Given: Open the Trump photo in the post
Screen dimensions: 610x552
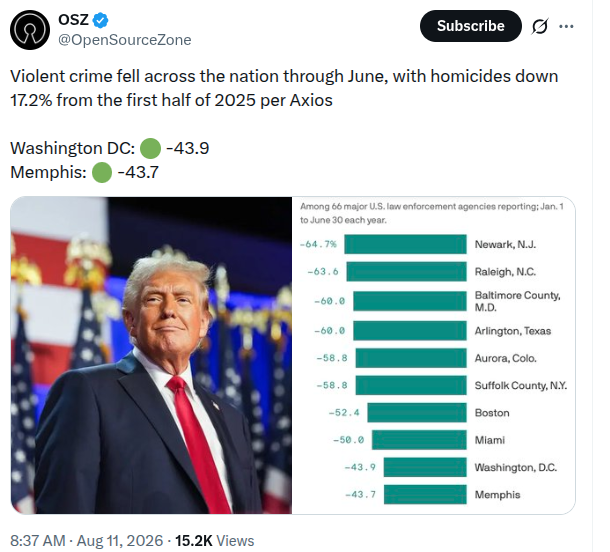Looking at the screenshot, I should 151,355.
